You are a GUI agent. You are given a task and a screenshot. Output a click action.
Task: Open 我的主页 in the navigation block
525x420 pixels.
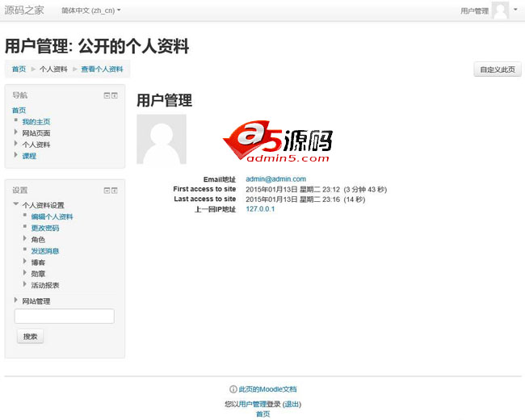click(36, 122)
